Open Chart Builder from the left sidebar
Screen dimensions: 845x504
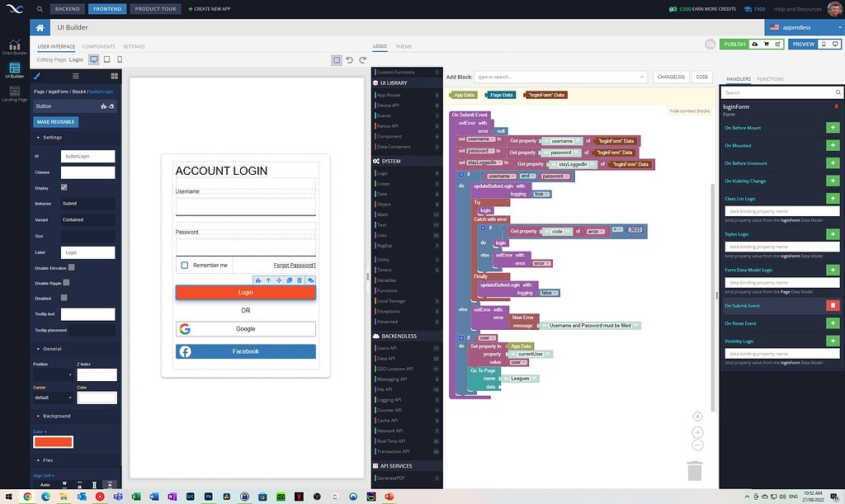(x=13, y=45)
